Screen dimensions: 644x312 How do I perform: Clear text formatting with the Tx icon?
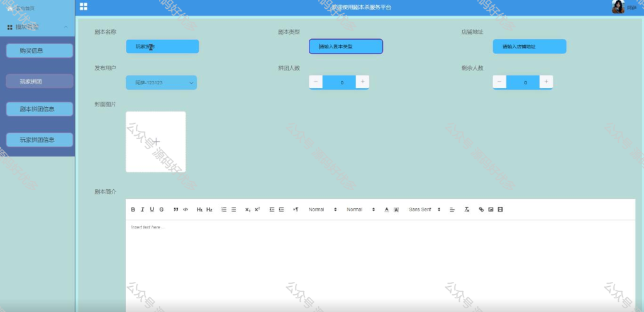[467, 209]
